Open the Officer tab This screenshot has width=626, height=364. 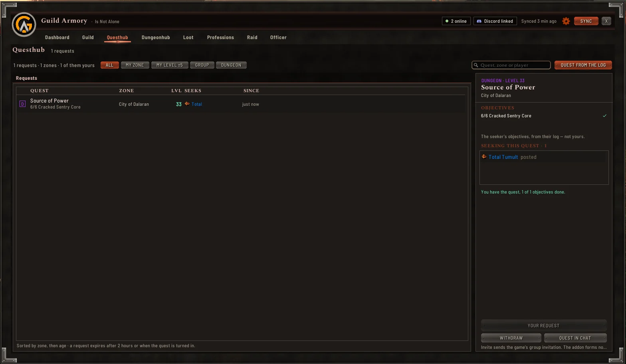click(278, 38)
